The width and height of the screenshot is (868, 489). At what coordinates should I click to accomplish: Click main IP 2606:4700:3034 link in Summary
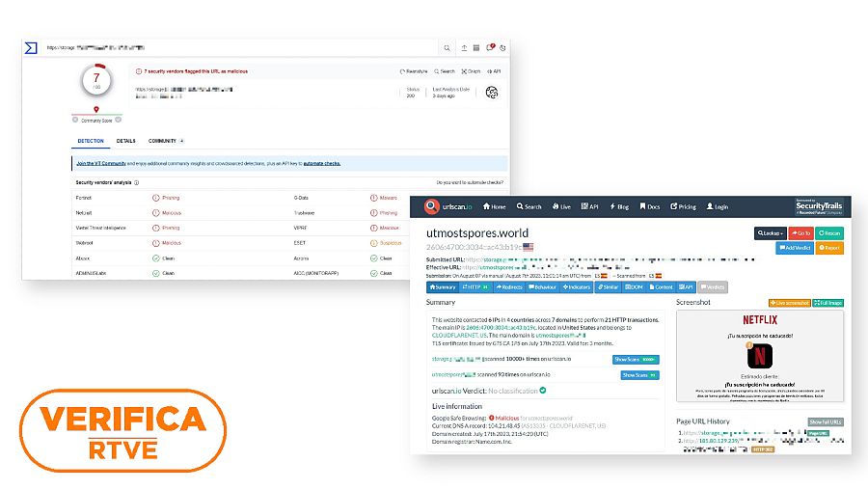click(x=501, y=327)
